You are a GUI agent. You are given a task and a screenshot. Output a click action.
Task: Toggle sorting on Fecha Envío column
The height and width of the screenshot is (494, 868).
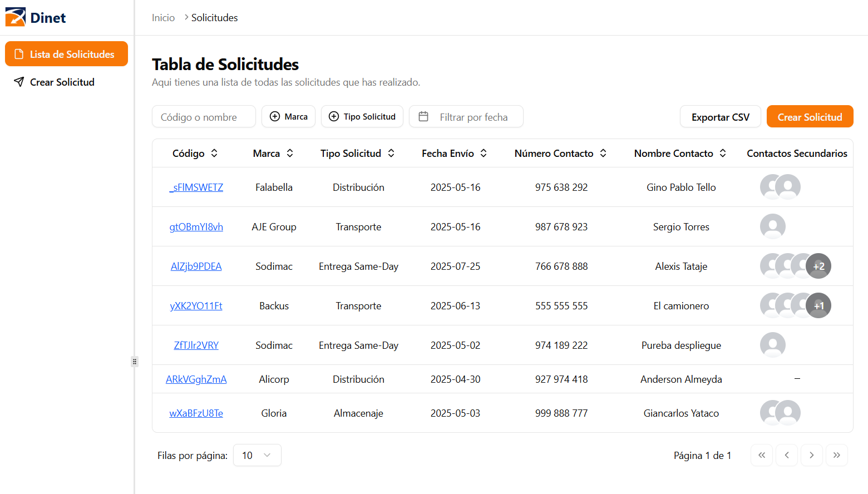(484, 153)
